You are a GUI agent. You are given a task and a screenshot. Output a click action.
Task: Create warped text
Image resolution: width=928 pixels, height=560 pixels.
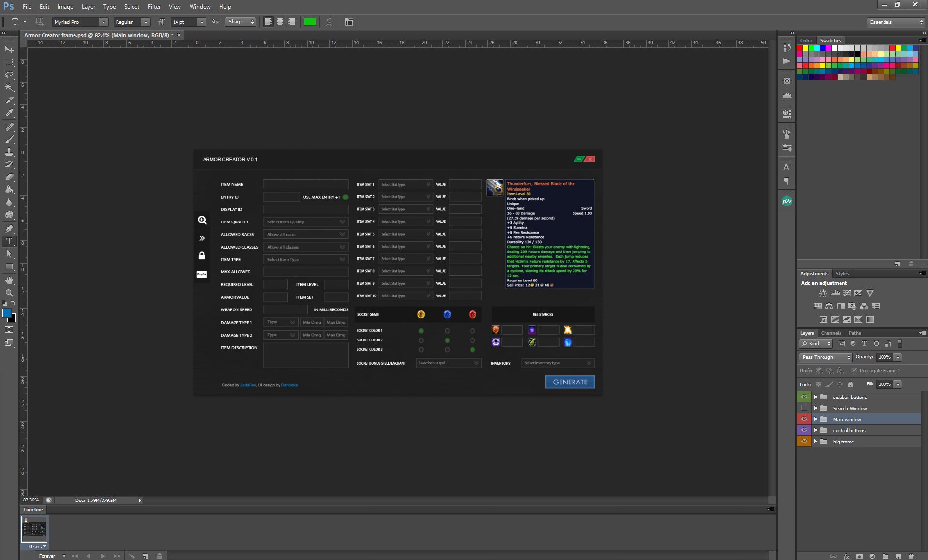coord(329,22)
